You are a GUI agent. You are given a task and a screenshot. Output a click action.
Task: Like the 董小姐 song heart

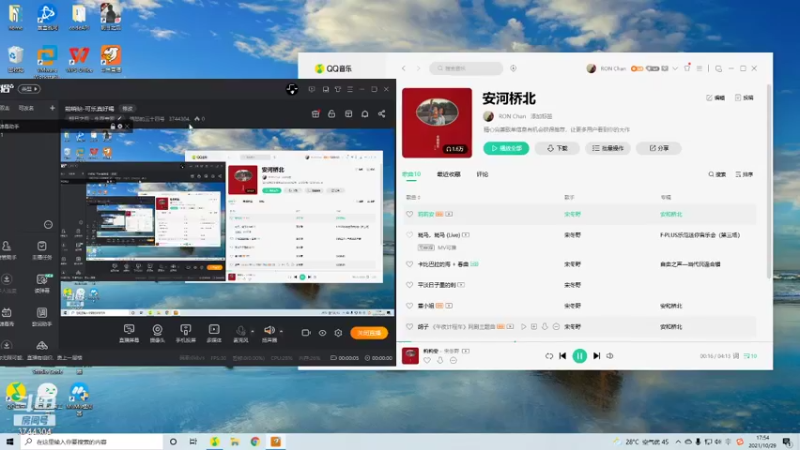point(409,306)
